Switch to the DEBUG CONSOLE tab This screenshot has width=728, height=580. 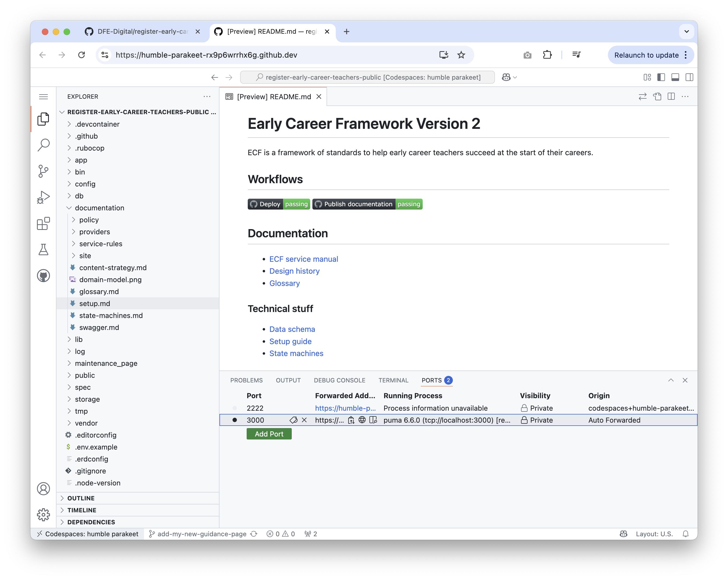pyautogui.click(x=339, y=380)
